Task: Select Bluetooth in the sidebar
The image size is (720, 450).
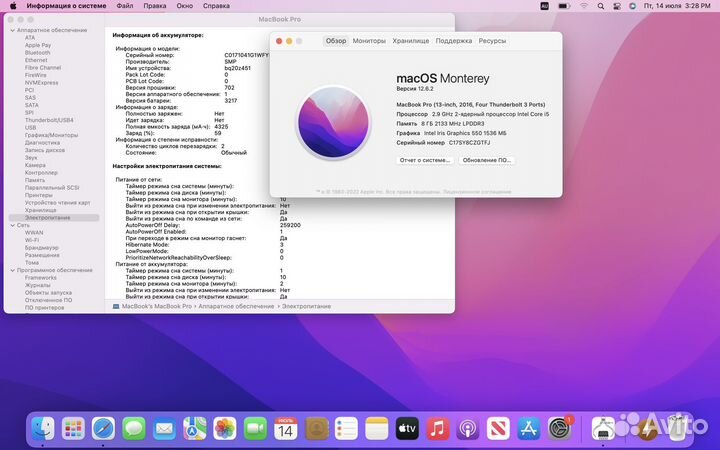Action: tap(38, 53)
